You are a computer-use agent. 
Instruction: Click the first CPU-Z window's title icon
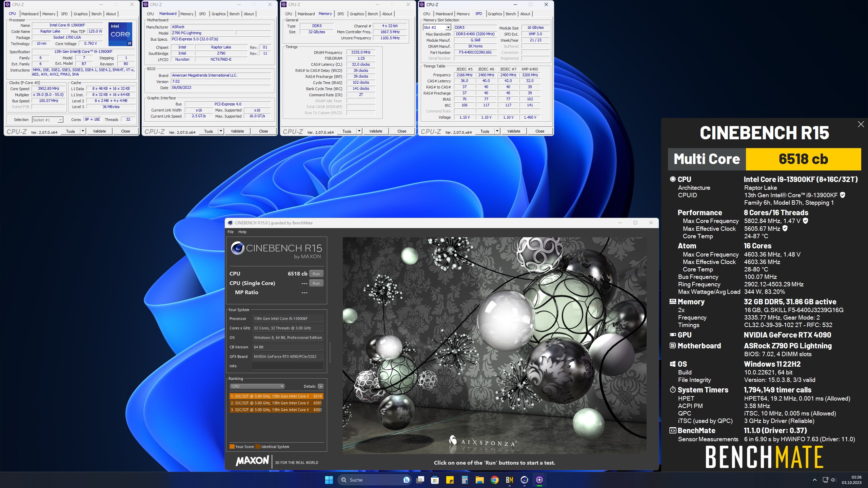(7, 4)
